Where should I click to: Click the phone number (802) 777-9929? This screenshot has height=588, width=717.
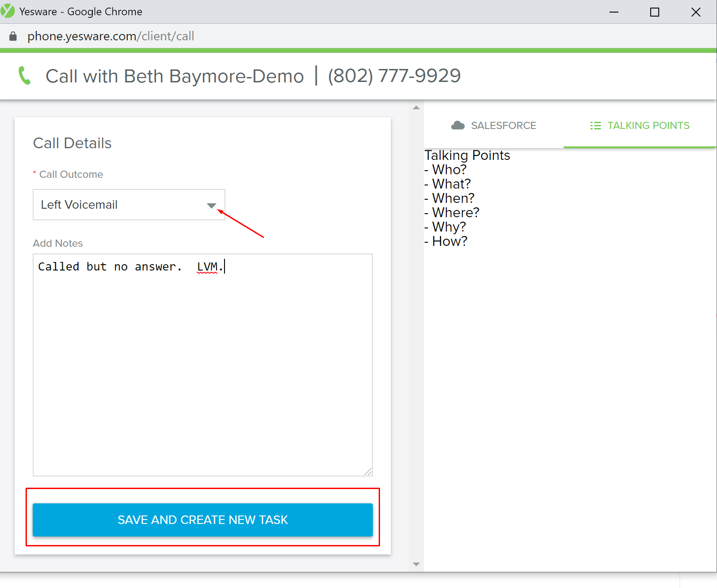pyautogui.click(x=394, y=76)
